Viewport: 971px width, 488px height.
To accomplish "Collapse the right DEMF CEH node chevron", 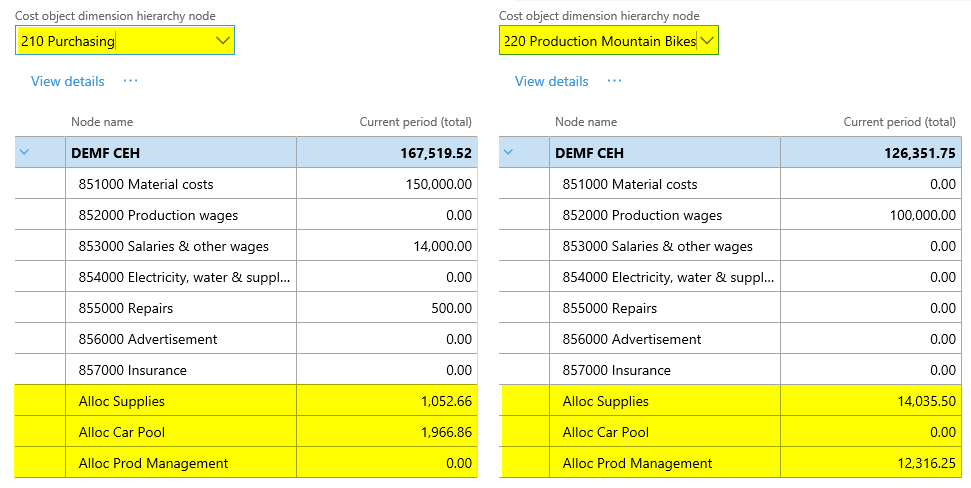I will (x=509, y=153).
